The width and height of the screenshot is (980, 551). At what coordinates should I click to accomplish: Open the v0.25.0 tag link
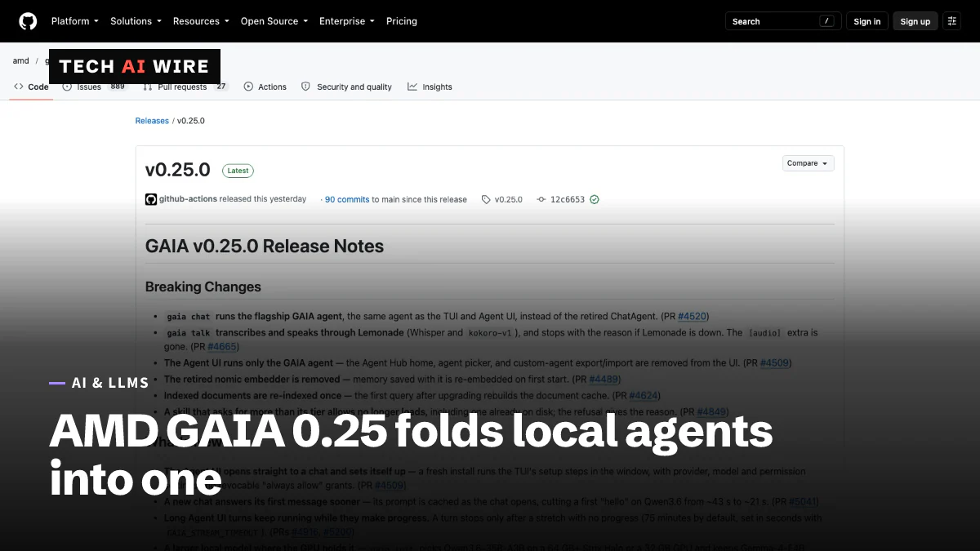coord(508,199)
